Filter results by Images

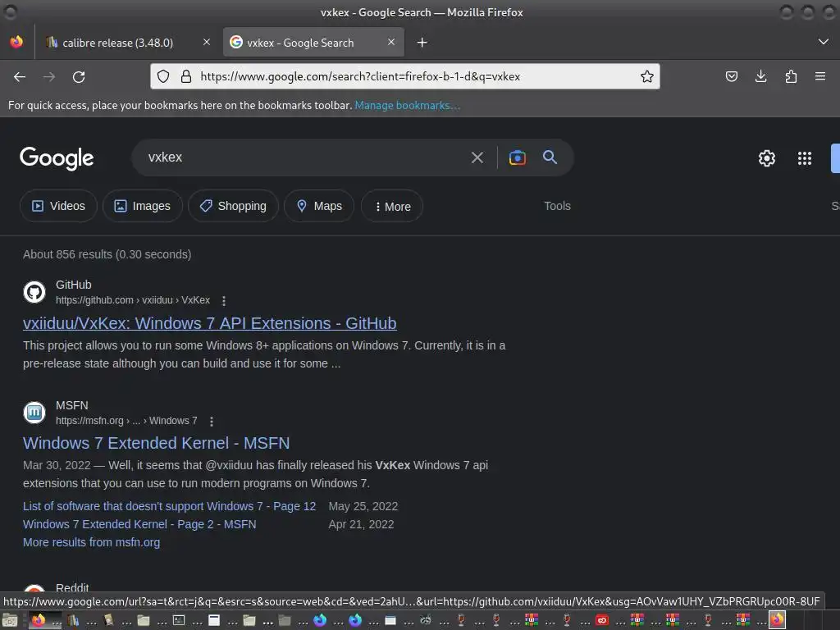pos(143,206)
